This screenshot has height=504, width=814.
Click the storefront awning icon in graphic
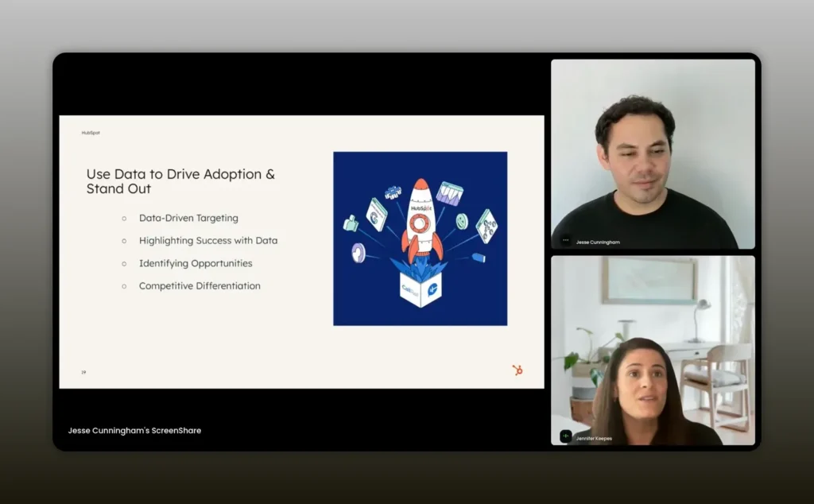pyautogui.click(x=449, y=193)
